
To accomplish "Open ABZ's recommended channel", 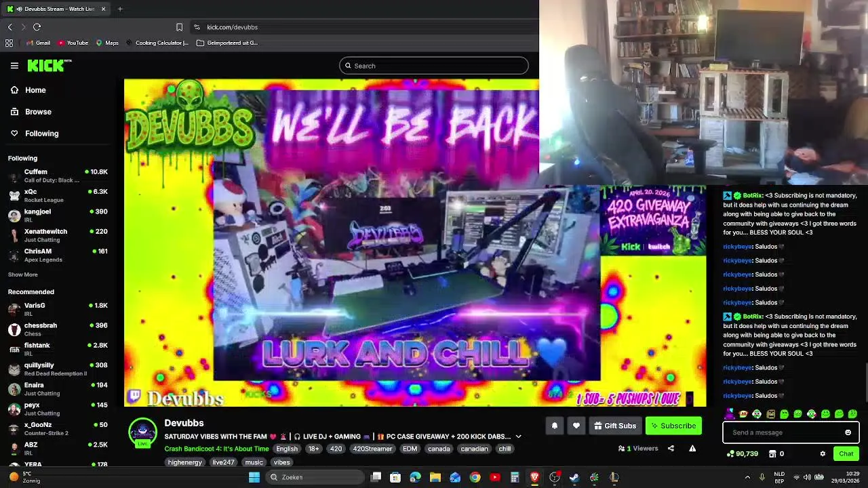I will point(58,449).
